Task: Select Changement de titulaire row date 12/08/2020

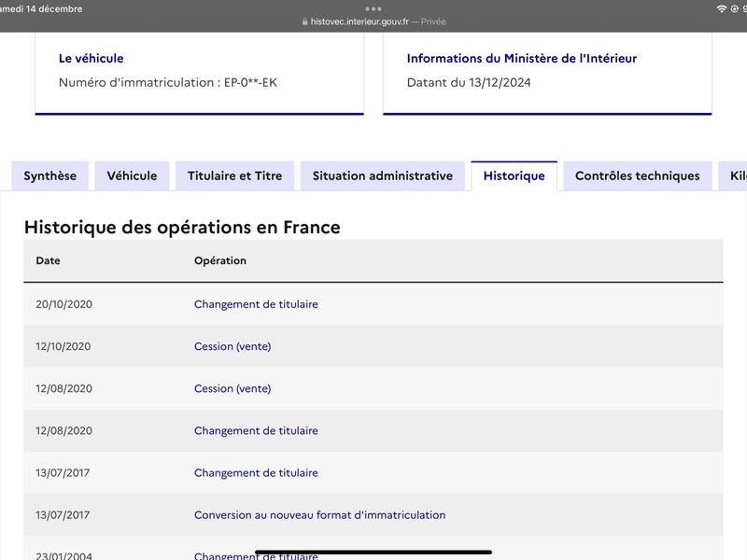Action: [x=63, y=430]
